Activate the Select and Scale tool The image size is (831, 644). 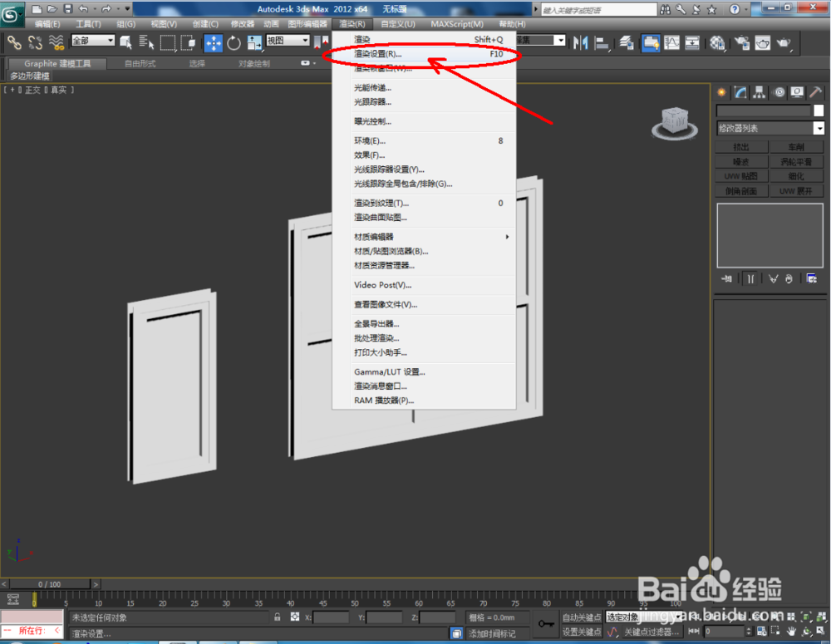254,43
